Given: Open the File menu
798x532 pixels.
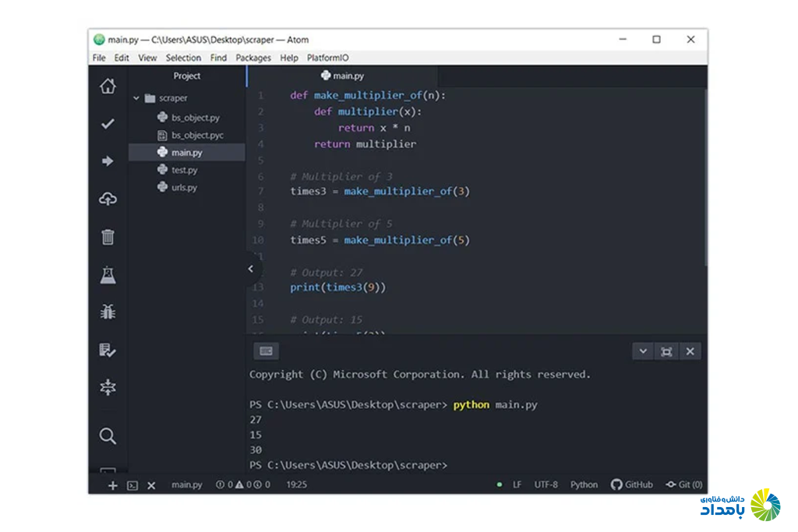Looking at the screenshot, I should coord(99,58).
